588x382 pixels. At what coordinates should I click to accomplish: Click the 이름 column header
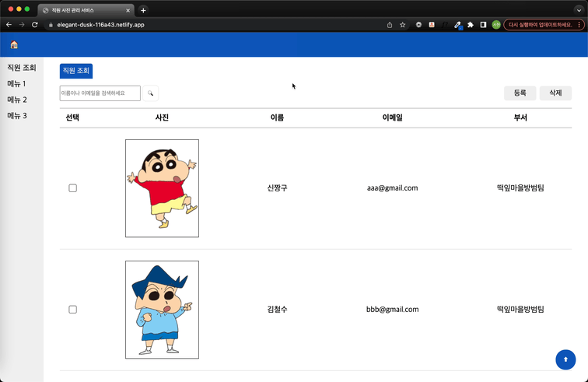point(277,117)
